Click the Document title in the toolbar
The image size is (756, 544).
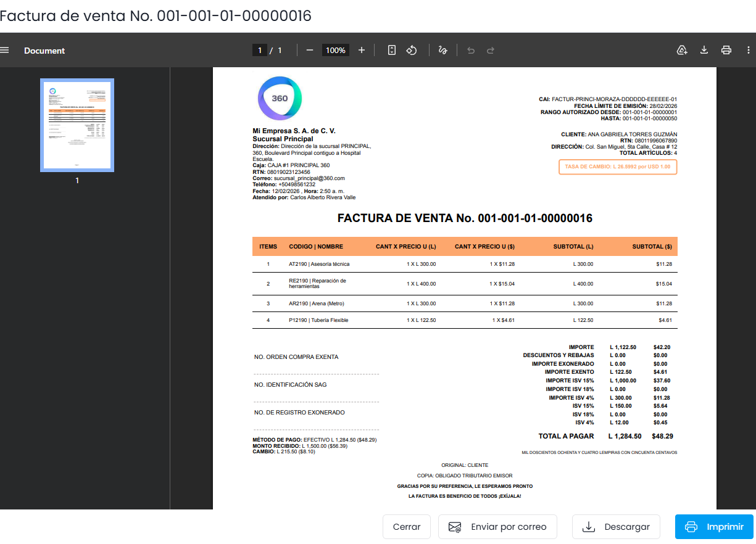44,51
